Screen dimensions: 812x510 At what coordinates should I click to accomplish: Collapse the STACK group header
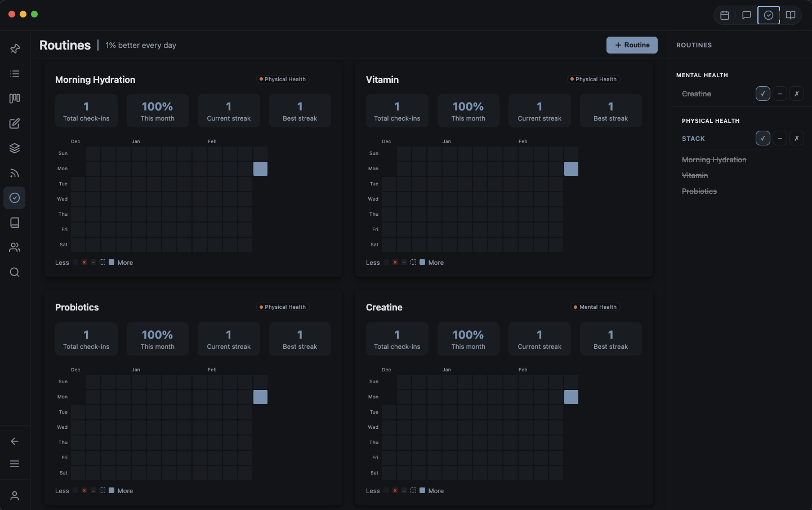(693, 139)
